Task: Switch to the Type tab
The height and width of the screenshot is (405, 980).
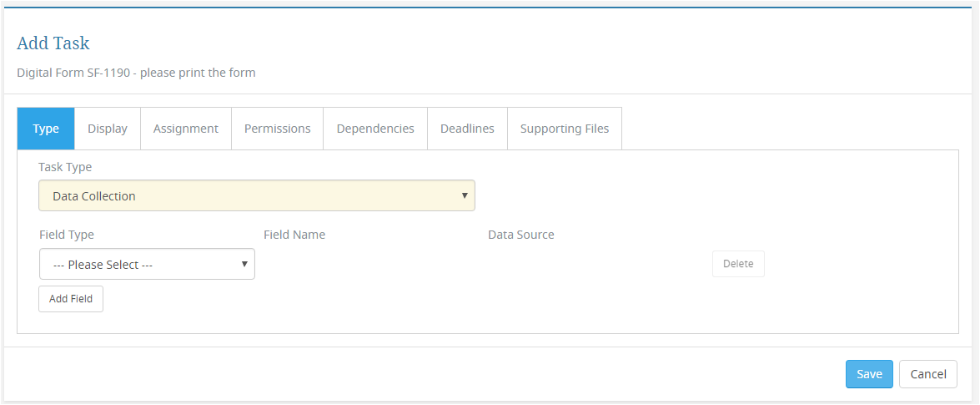Action: click(46, 129)
